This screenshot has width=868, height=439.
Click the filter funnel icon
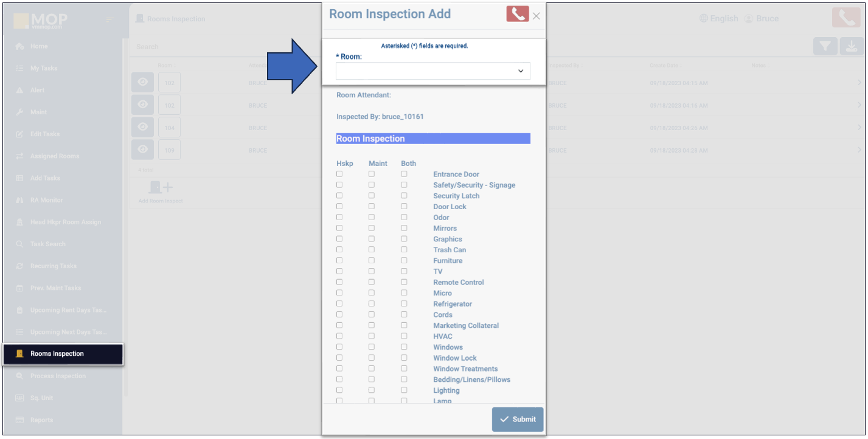(825, 46)
